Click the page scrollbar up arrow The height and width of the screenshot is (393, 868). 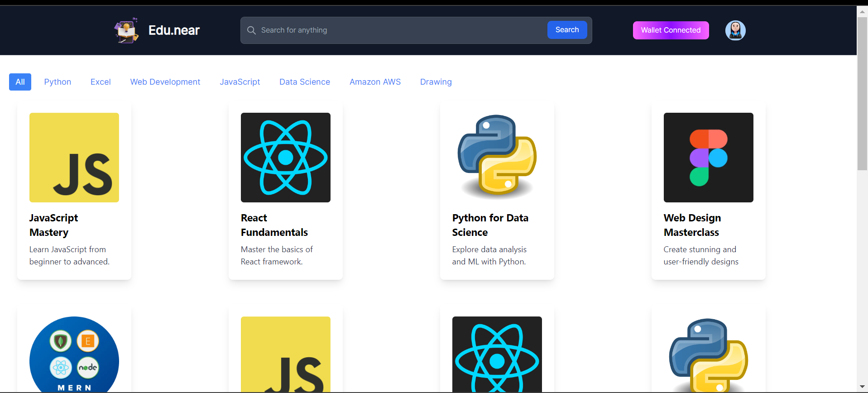(862, 12)
